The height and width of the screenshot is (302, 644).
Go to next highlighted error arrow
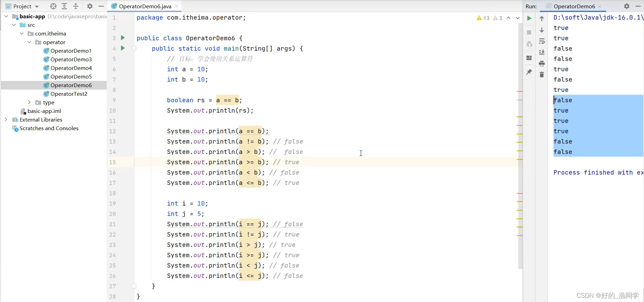pyautogui.click(x=518, y=18)
